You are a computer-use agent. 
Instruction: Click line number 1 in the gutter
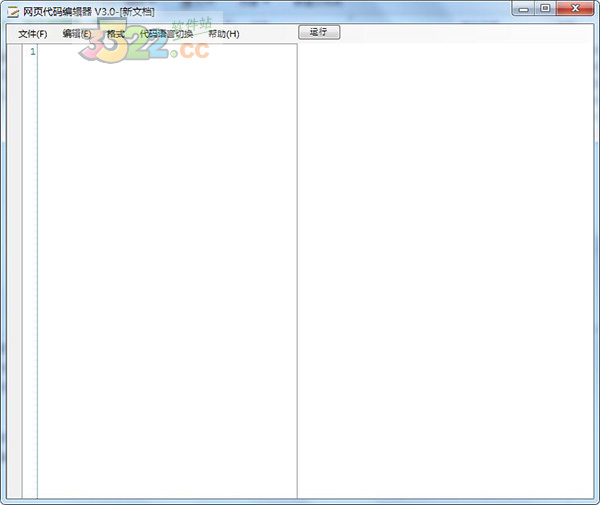pyautogui.click(x=33, y=52)
